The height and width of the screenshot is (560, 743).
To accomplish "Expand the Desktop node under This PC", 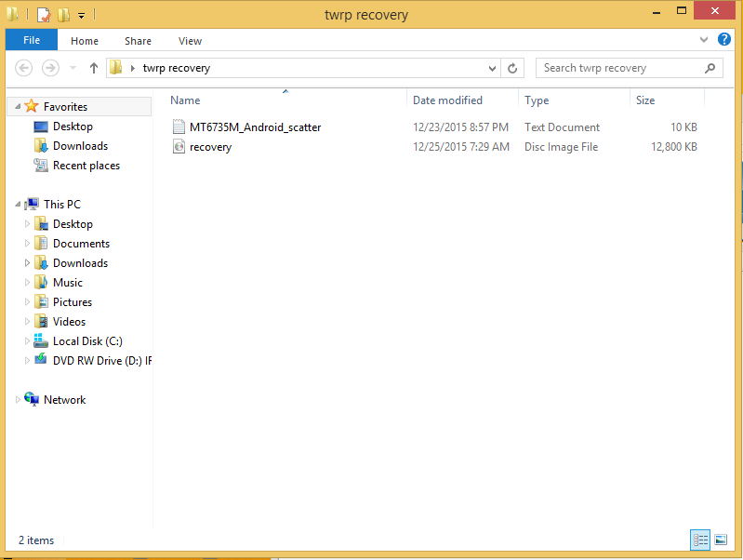I will 27,224.
